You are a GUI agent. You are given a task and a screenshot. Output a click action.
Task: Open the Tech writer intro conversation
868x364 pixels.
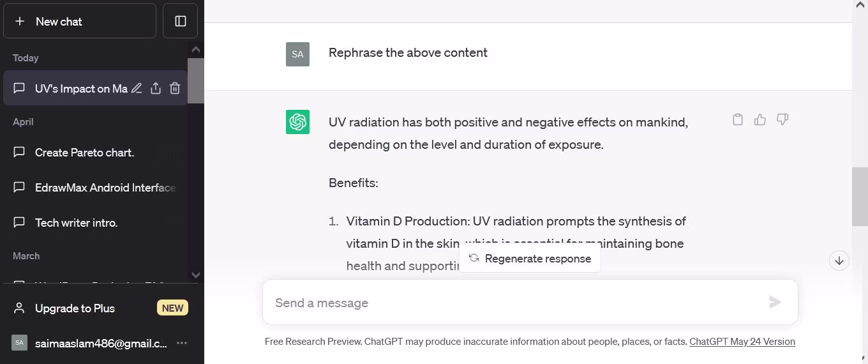[76, 223]
